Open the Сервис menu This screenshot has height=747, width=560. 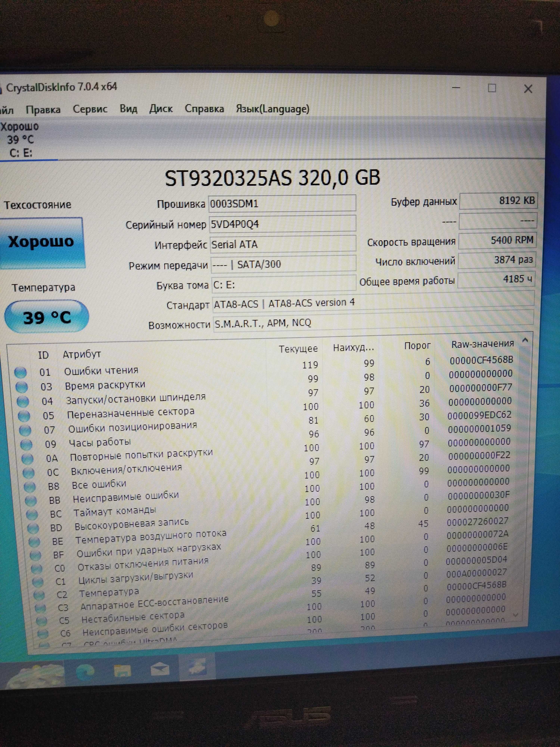click(90, 109)
